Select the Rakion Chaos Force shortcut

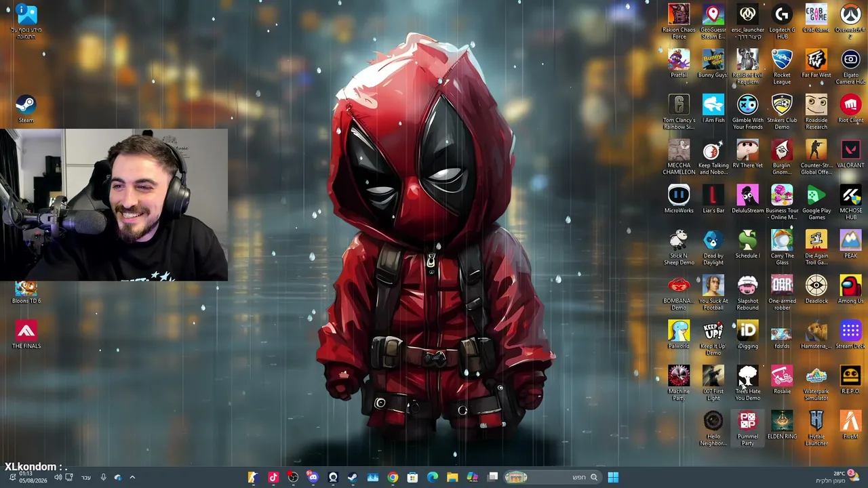point(679,22)
